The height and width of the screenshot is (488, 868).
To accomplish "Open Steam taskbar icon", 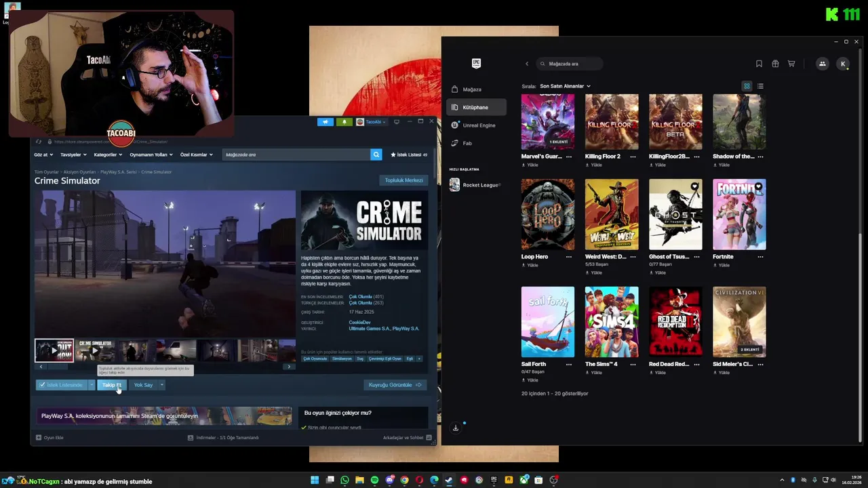I will (x=449, y=480).
